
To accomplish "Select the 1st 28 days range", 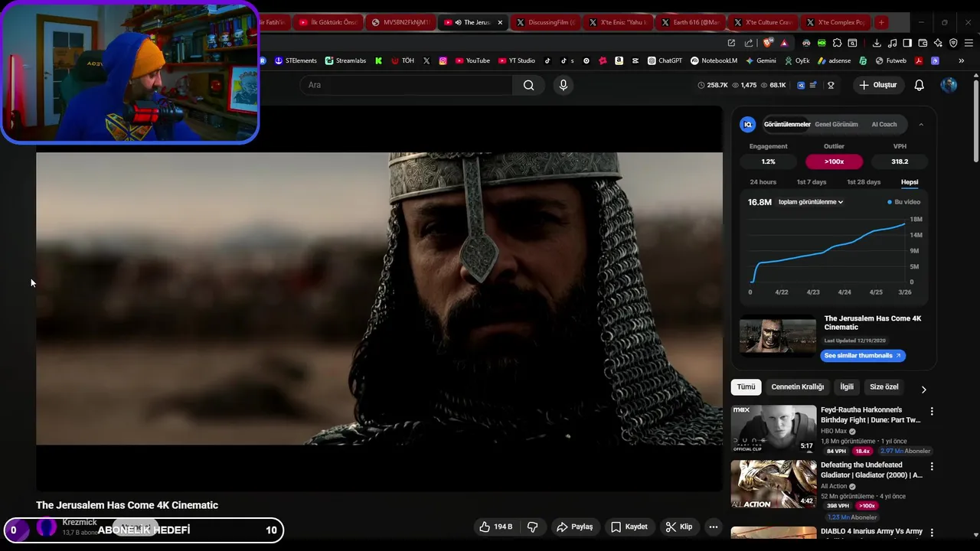I will tap(864, 182).
